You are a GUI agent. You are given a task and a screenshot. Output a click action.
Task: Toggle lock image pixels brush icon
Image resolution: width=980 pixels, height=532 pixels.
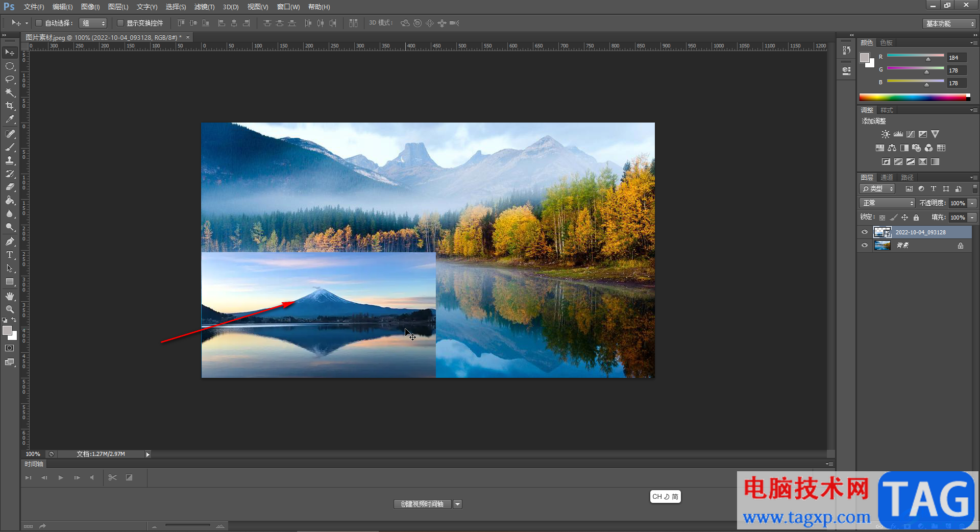pos(894,217)
